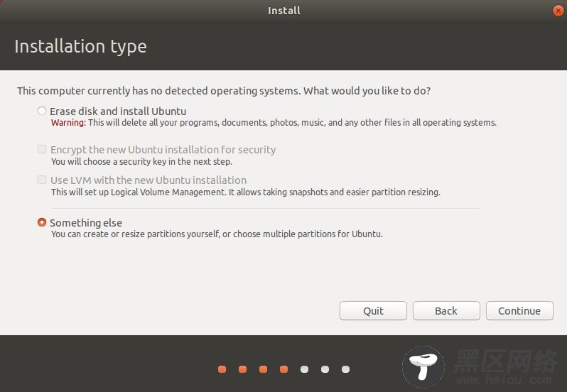Click Continue to proceed with installation
Image resolution: width=567 pixels, height=392 pixels.
coord(519,311)
